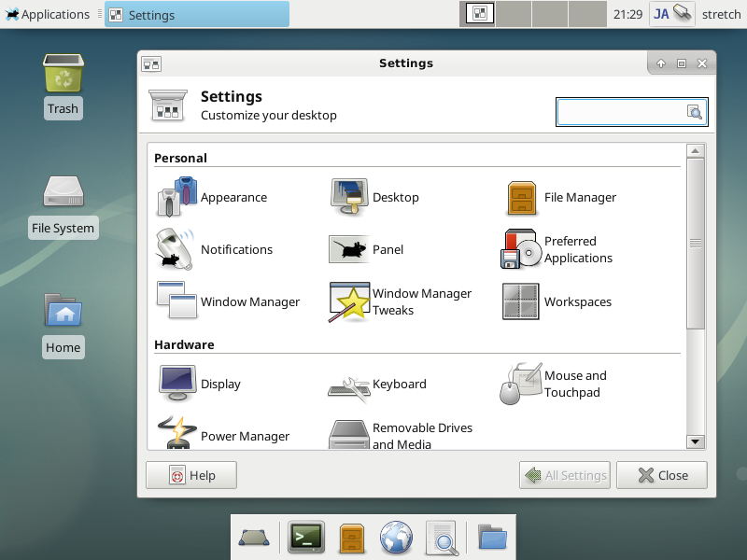Open Notifications settings
This screenshot has width=747, height=560.
click(215, 249)
